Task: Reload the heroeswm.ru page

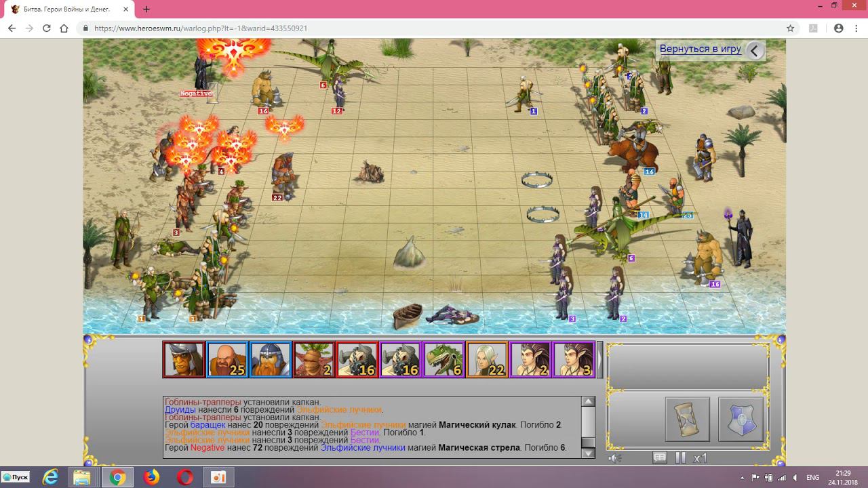Action: pos(47,28)
